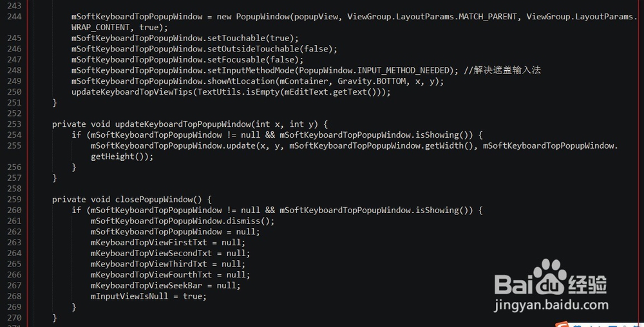Click the Chinese comment after setInputMethodMode

pos(502,70)
